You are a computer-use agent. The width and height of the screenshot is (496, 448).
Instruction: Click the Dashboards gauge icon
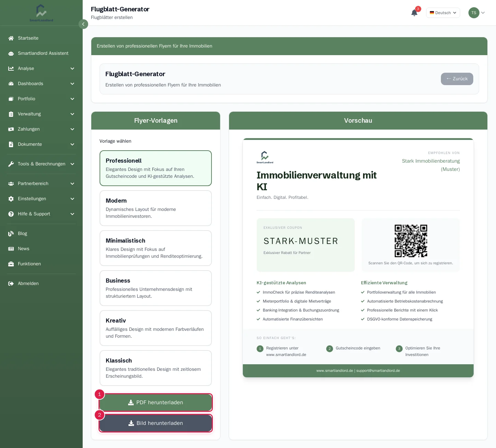[x=11, y=84]
